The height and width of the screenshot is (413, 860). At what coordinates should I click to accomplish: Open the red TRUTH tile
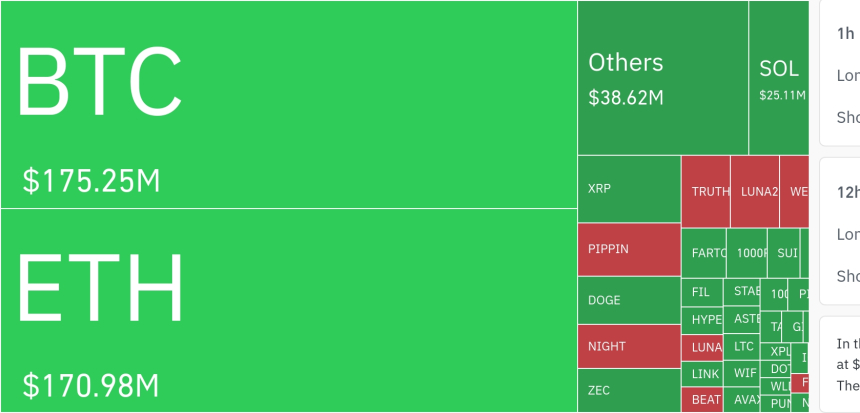(705, 191)
